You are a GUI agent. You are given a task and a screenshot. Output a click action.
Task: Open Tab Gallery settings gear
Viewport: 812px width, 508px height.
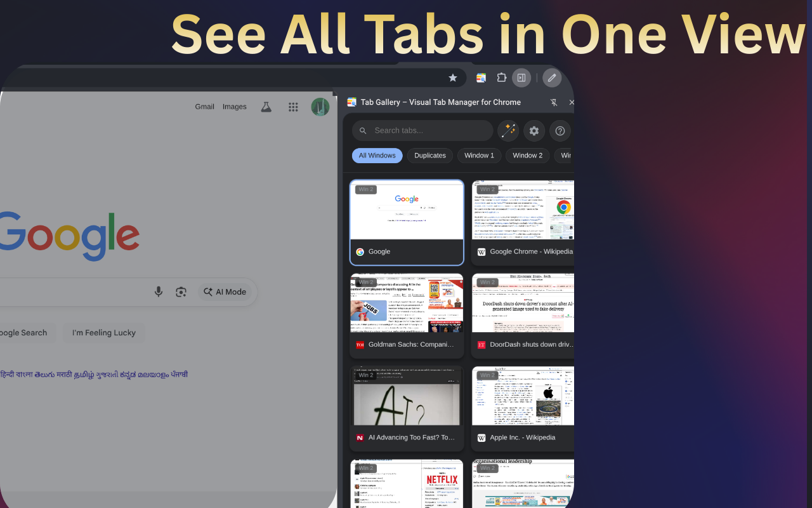(x=534, y=131)
